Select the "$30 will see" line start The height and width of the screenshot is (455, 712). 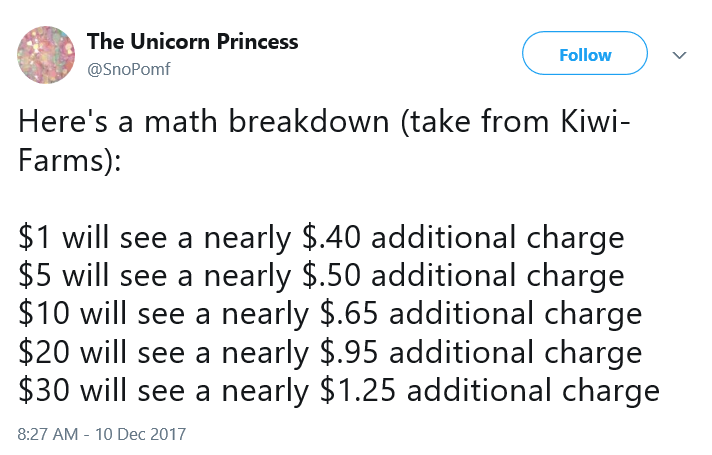tap(101, 390)
